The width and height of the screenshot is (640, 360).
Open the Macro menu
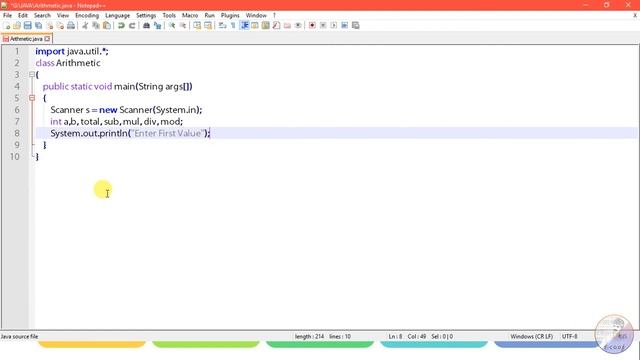point(190,15)
